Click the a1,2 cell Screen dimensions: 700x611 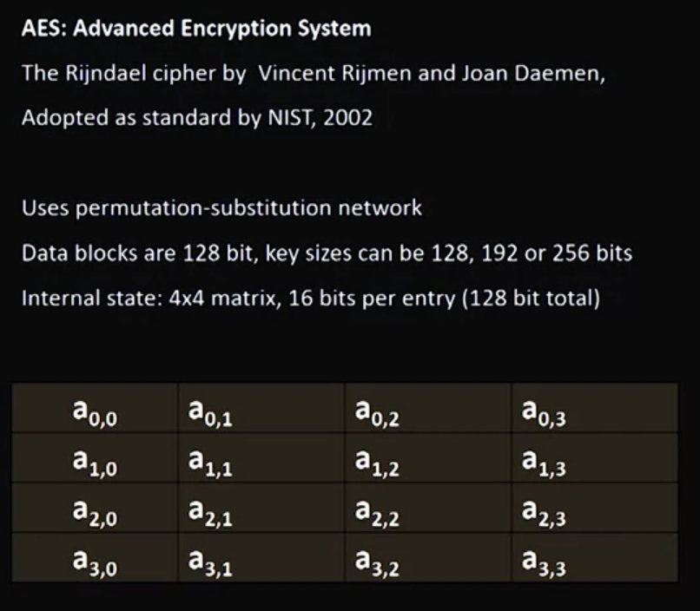(x=377, y=463)
